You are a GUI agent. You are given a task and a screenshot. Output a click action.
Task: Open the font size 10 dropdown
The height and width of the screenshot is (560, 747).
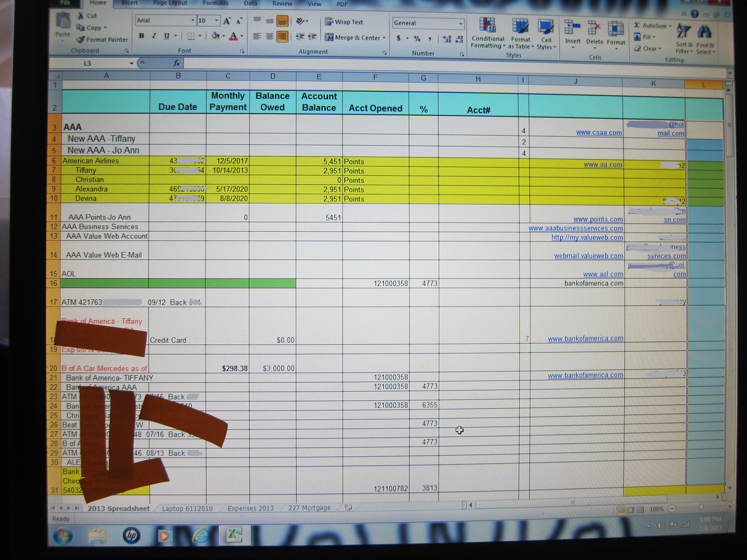coord(216,21)
